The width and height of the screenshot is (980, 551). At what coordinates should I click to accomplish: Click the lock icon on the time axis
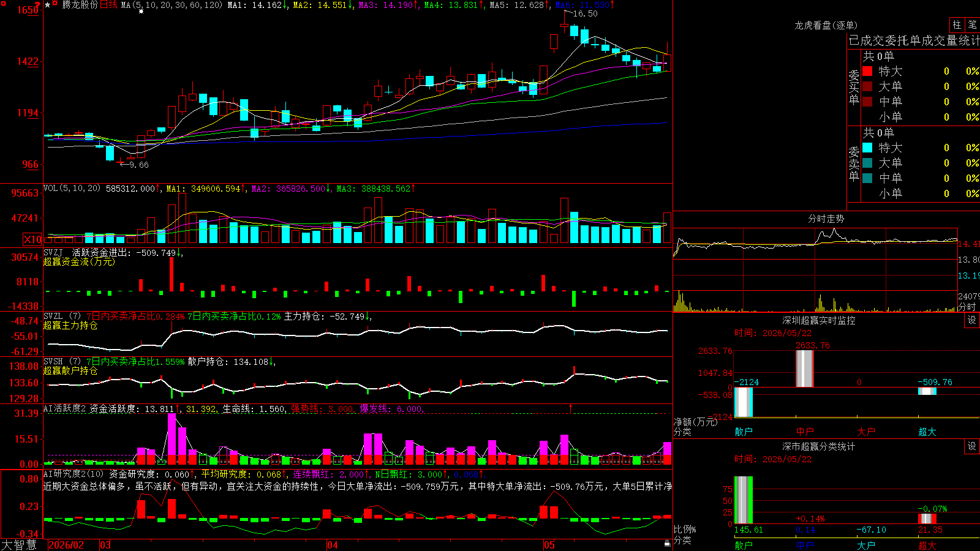[x=667, y=544]
